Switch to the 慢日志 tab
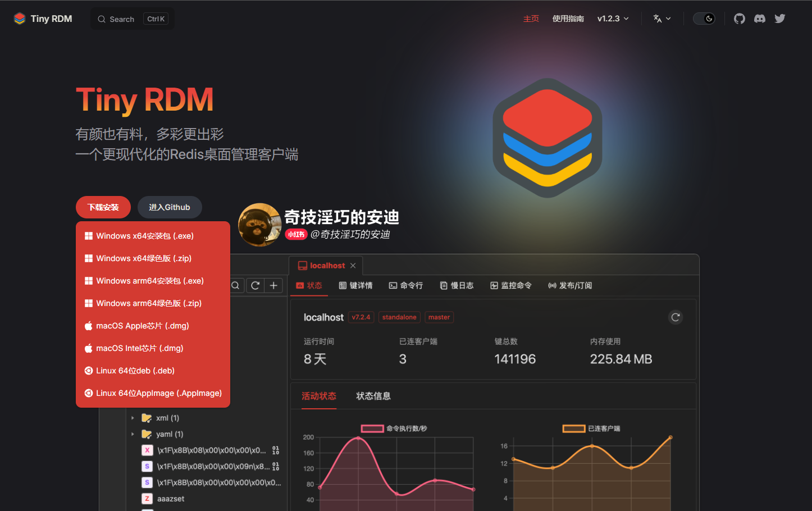This screenshot has width=812, height=511. point(457,285)
